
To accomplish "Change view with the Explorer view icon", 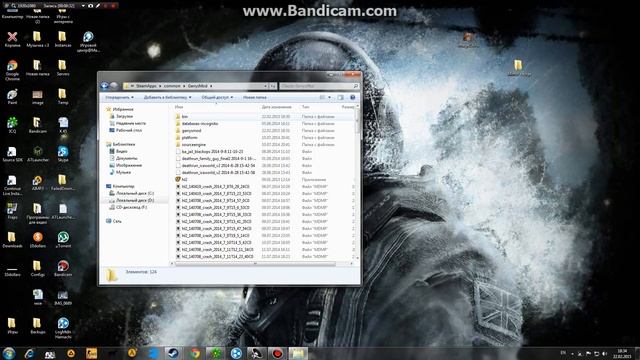I will pos(322,97).
